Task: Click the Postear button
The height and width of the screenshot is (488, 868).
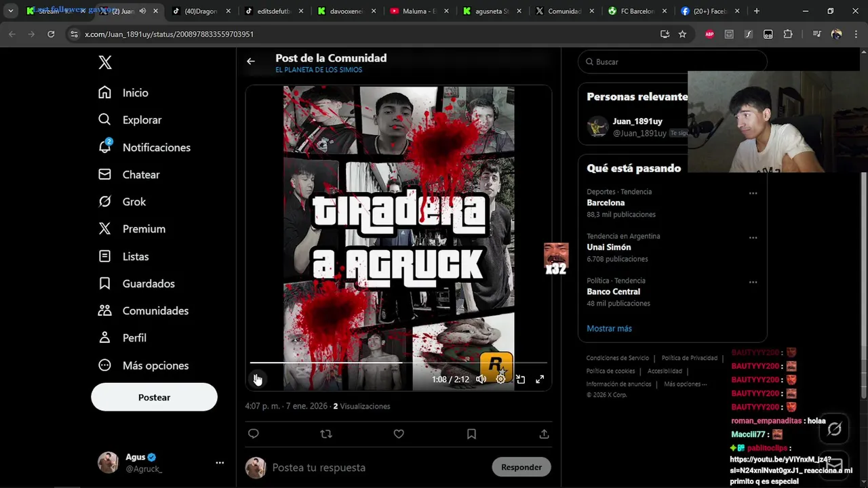Action: click(x=154, y=397)
